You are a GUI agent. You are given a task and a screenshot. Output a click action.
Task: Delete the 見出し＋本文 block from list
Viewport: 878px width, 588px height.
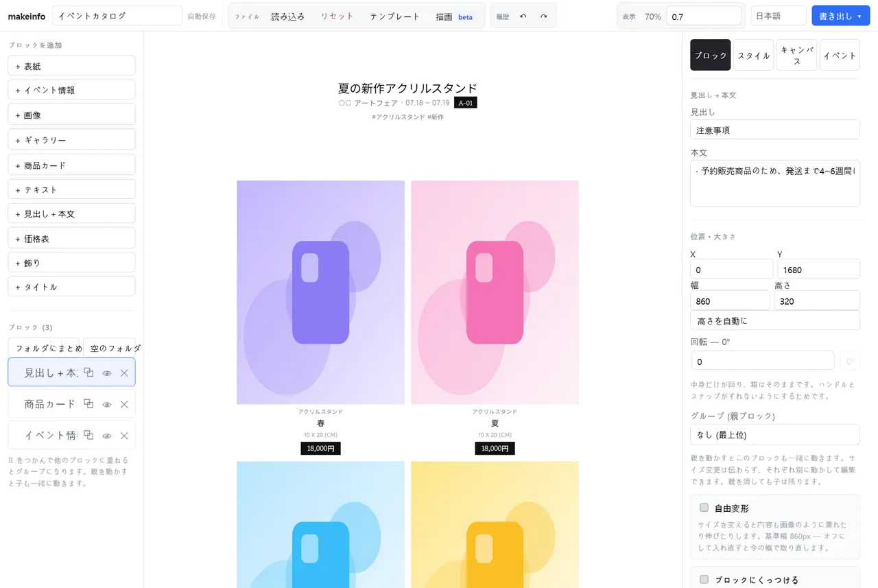tap(124, 373)
